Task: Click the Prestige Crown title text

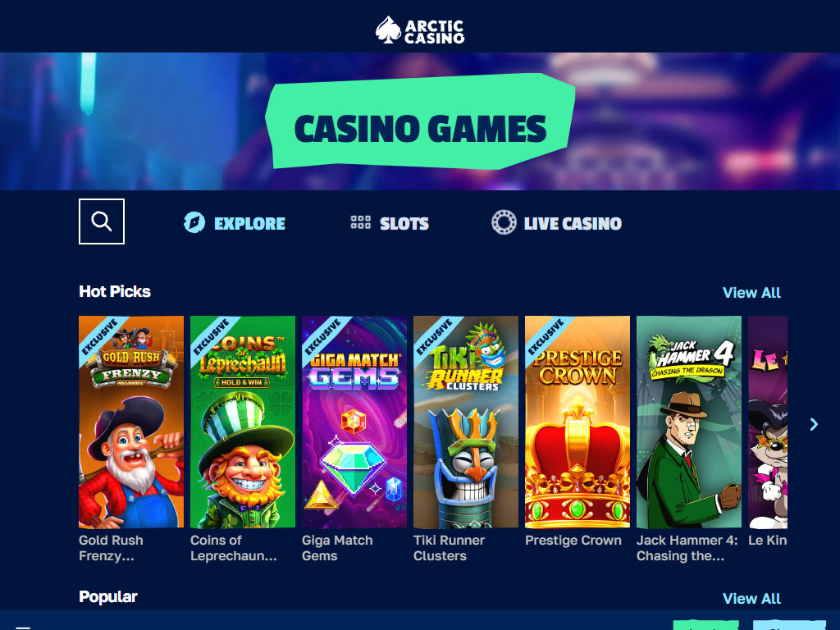Action: pos(573,540)
